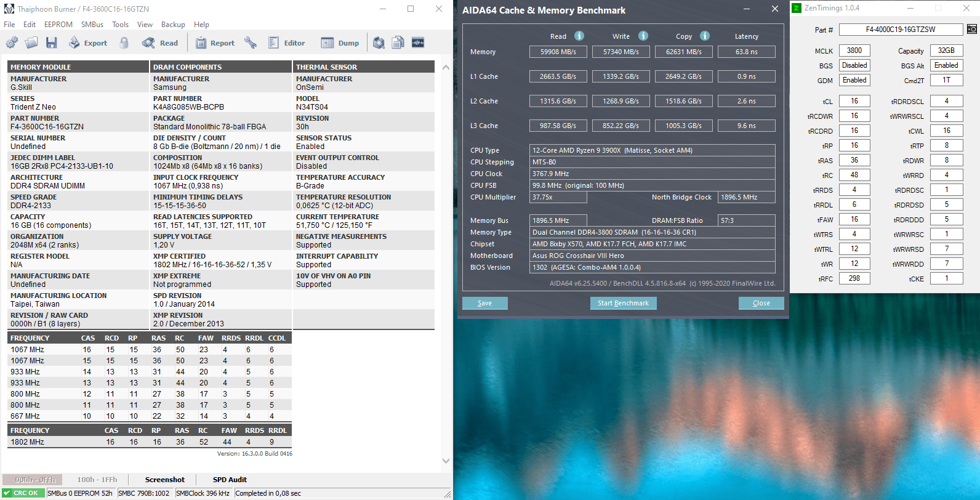Click the Write info icon in AIDA64

pyautogui.click(x=643, y=36)
